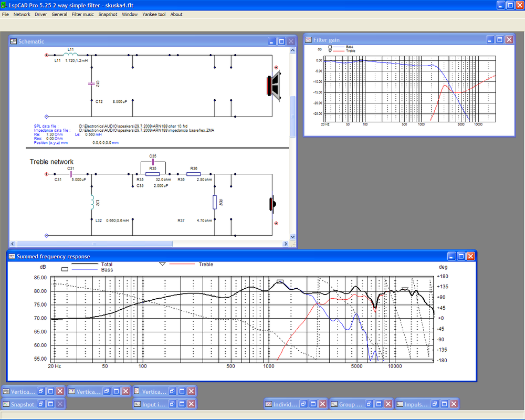This screenshot has height=420, width=525.
Task: Click the triangle Treble cursor marker on the summed response curve
Action: [405, 289]
